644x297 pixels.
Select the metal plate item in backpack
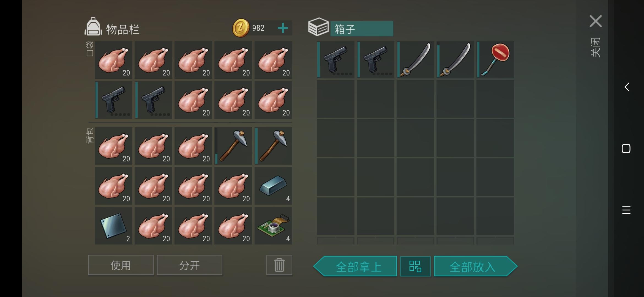coord(113,226)
